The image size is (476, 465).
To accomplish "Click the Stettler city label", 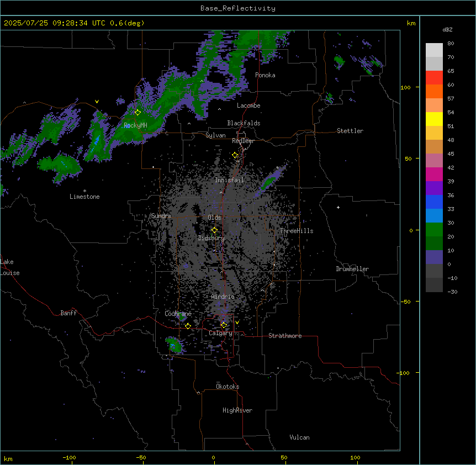I will coord(350,131).
